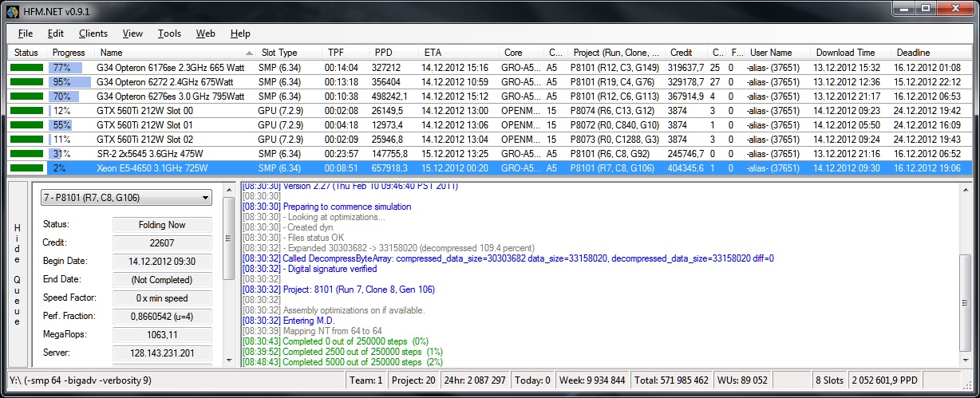
Task: Click the green status bar of the Xeon E5-4650 row
Action: click(27, 167)
